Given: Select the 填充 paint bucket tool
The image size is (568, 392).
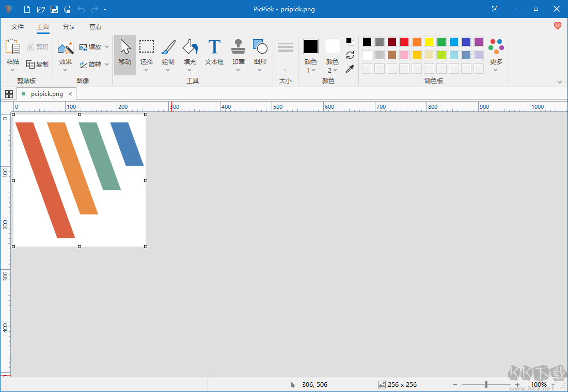Looking at the screenshot, I should tap(190, 47).
